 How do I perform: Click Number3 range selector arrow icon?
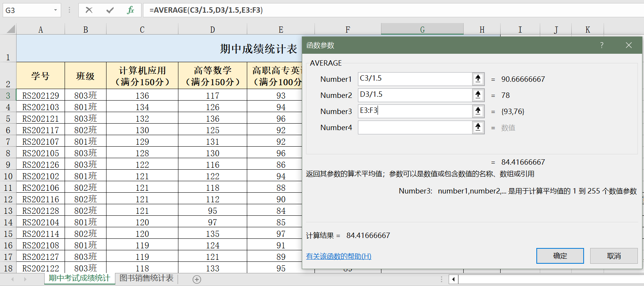tap(478, 111)
